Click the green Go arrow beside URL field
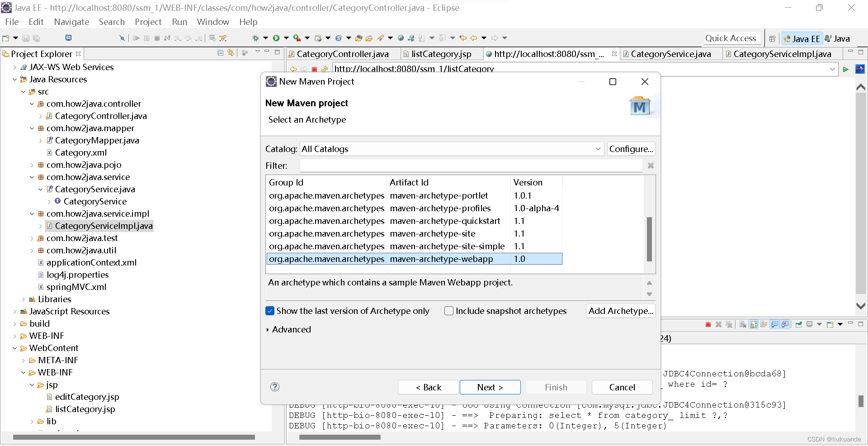Screen dimensions: 868x446 (x=845, y=69)
